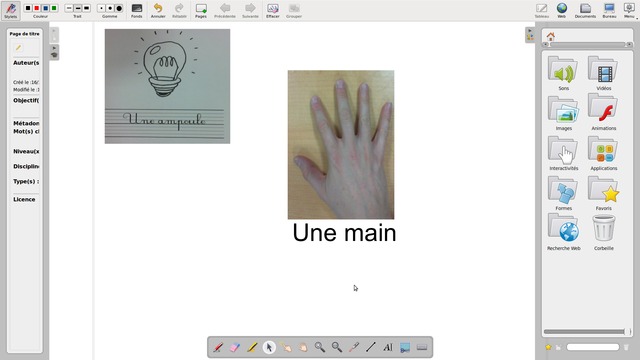Choose the yellow highlighter tool

pos(252,347)
